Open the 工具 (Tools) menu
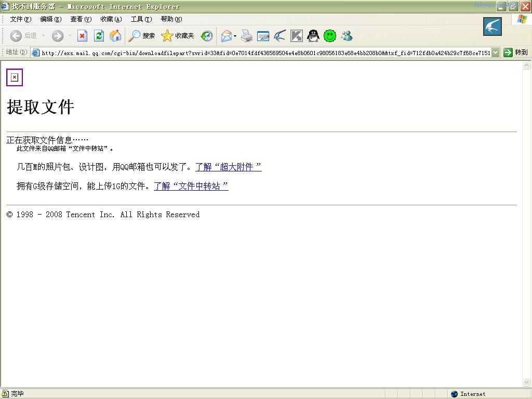This screenshot has width=532, height=399. (x=141, y=19)
